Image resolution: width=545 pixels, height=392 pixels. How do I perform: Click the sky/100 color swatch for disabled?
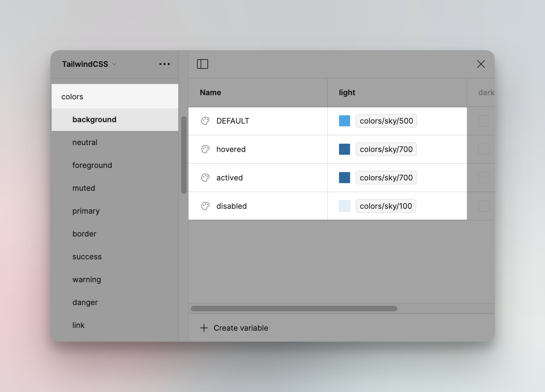[345, 206]
